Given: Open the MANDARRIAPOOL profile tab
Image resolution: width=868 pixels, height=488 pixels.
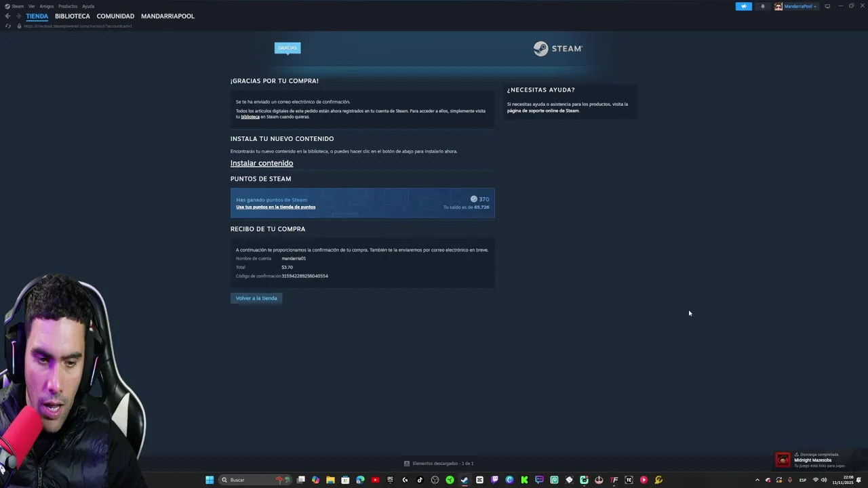Looking at the screenshot, I should 167,16.
